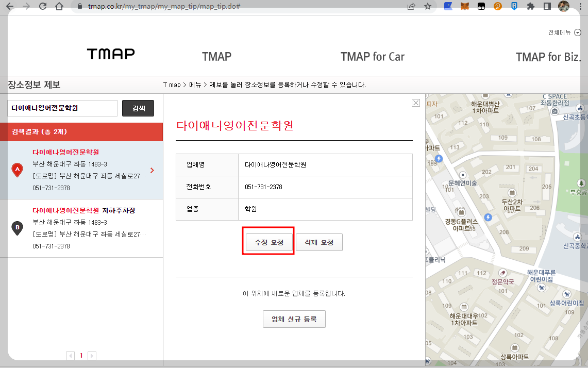Open the orange circular extension icon
Viewport: 588px width, 368px height.
click(498, 6)
